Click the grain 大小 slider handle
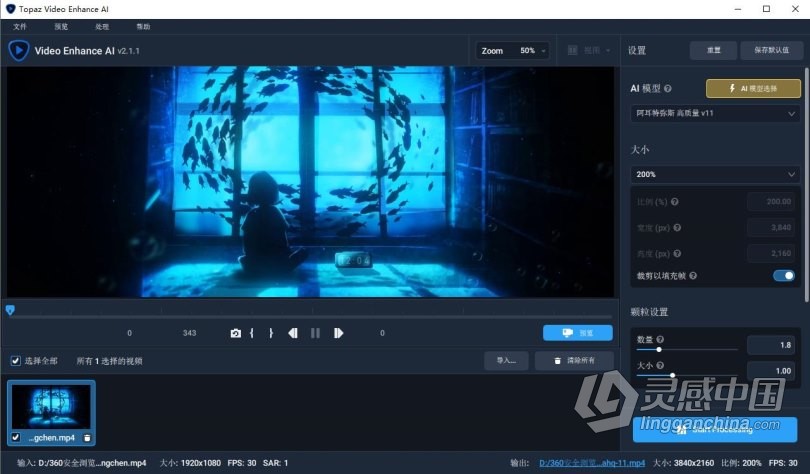Viewport: 810px width, 474px height. 672,375
